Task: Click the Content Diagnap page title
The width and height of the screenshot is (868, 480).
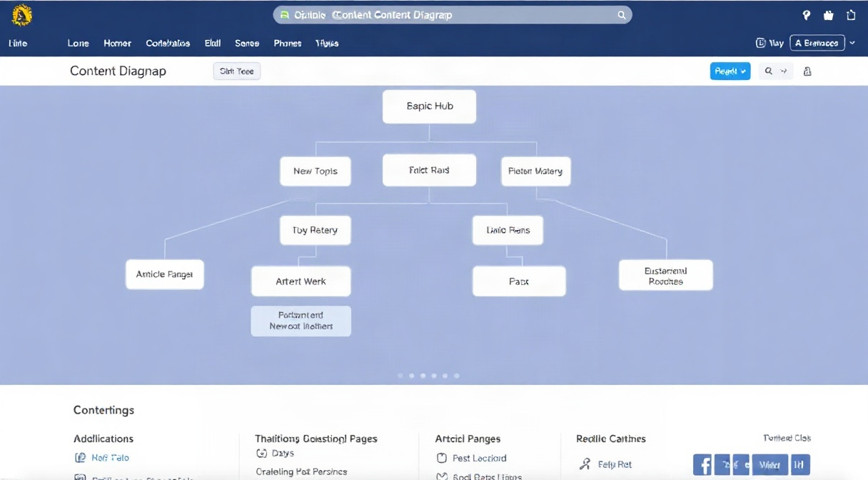Action: [118, 71]
